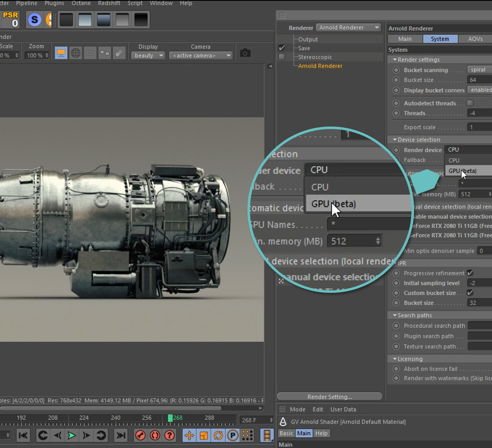Image resolution: width=492 pixels, height=448 pixels.
Task: Enable the Autodetect threads checkbox
Action: point(470,103)
